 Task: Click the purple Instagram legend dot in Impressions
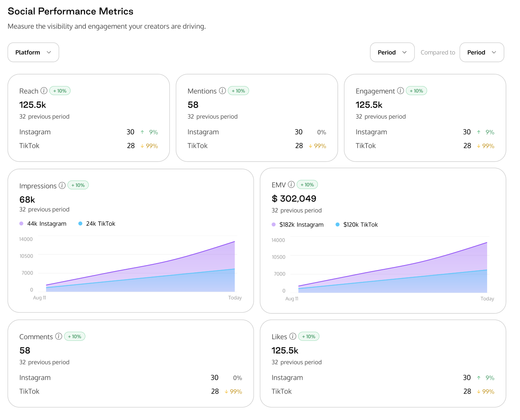pyautogui.click(x=21, y=224)
